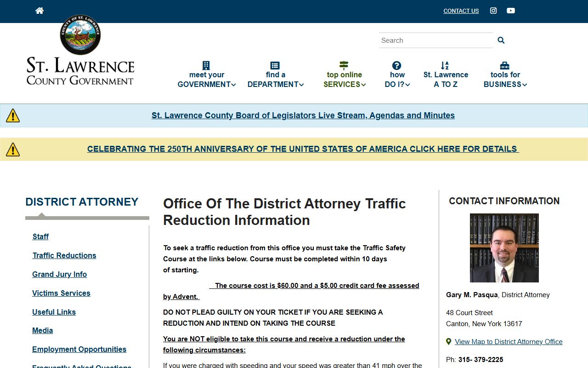Expand the How Do I chevron
The width and height of the screenshot is (588, 368).
point(407,85)
